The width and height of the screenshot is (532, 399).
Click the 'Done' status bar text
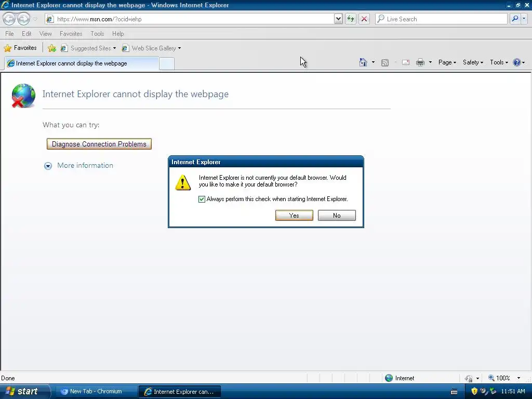click(x=8, y=378)
